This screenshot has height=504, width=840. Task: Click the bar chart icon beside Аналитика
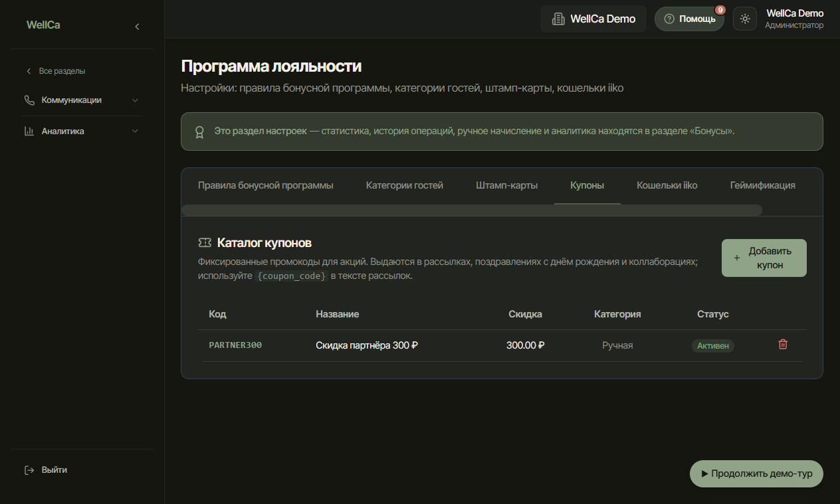pyautogui.click(x=29, y=131)
